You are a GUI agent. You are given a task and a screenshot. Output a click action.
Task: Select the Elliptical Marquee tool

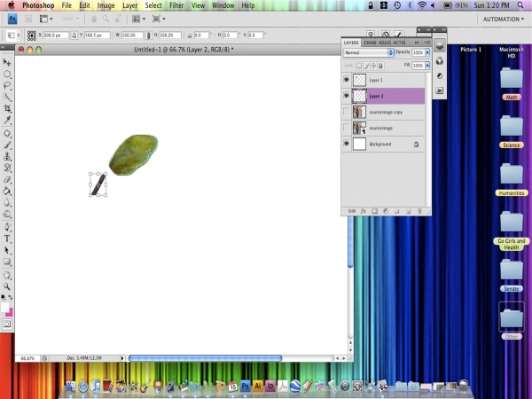[x=7, y=74]
